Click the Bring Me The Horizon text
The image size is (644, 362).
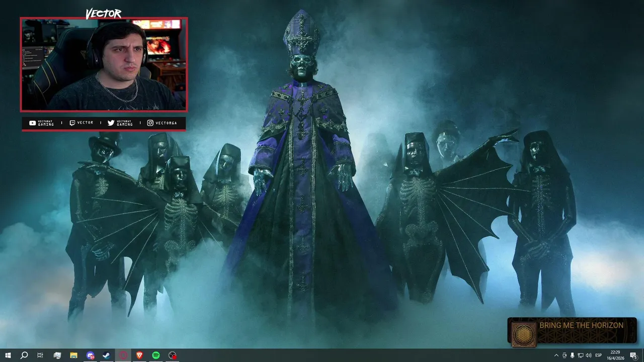(x=581, y=325)
